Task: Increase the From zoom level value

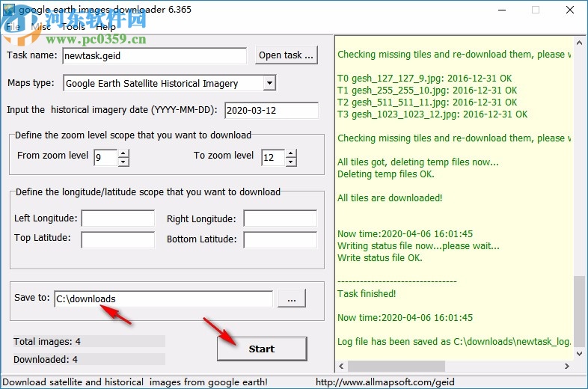Action: 123,153
